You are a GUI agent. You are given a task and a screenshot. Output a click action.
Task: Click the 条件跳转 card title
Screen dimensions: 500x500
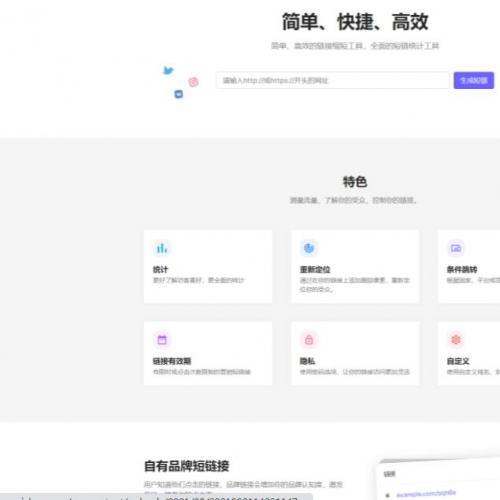click(462, 269)
